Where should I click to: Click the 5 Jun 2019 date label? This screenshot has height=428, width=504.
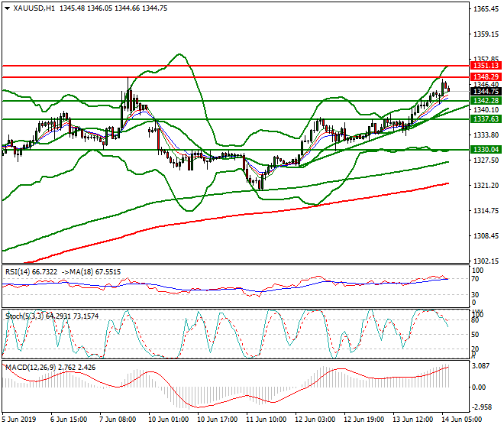click(19, 420)
